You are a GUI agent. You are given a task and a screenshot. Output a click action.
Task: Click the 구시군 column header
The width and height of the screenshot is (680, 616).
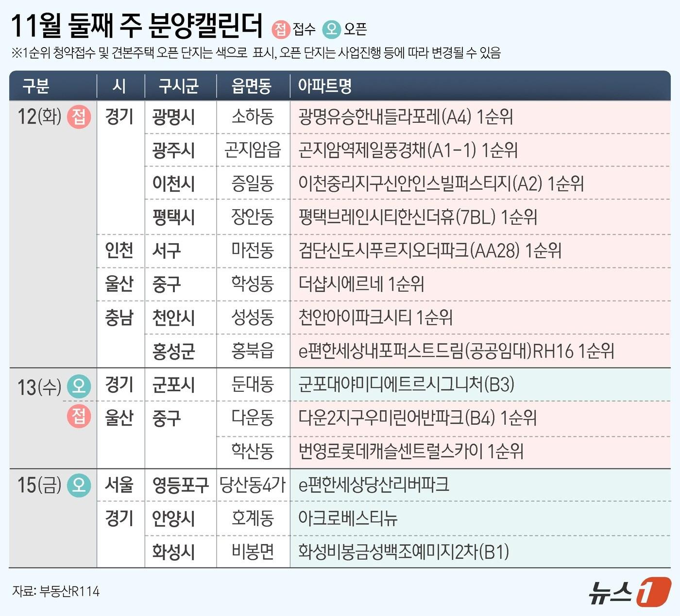click(179, 86)
